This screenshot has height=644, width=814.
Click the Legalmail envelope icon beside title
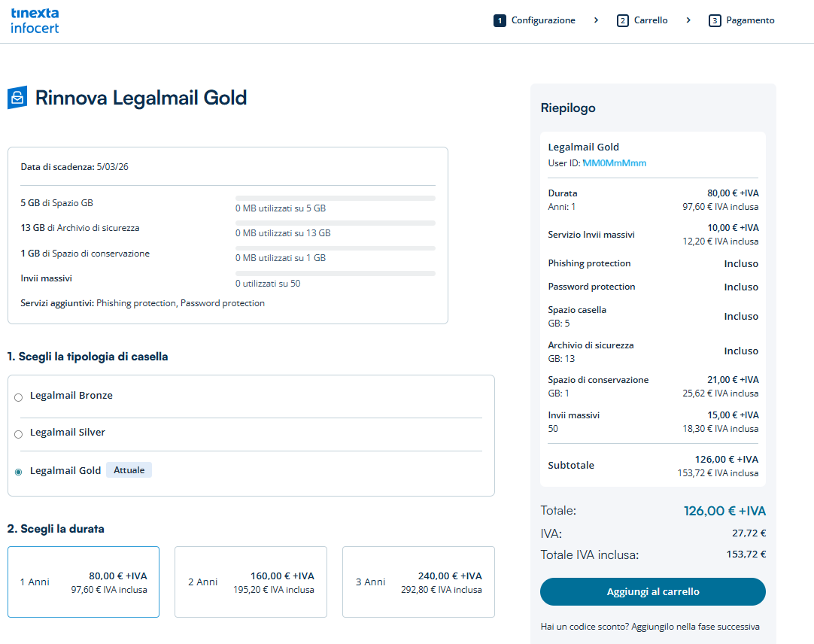[17, 98]
